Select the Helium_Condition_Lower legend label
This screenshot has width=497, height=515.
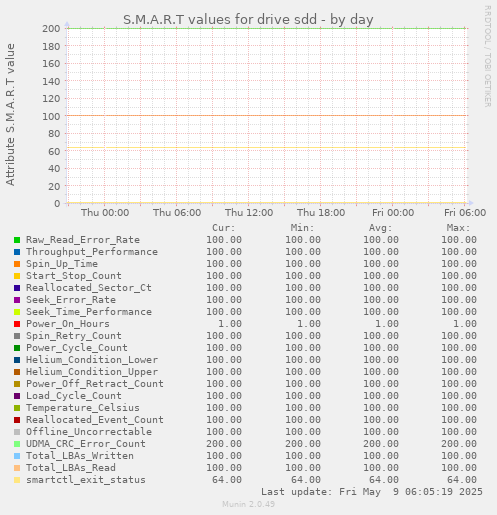point(92,360)
